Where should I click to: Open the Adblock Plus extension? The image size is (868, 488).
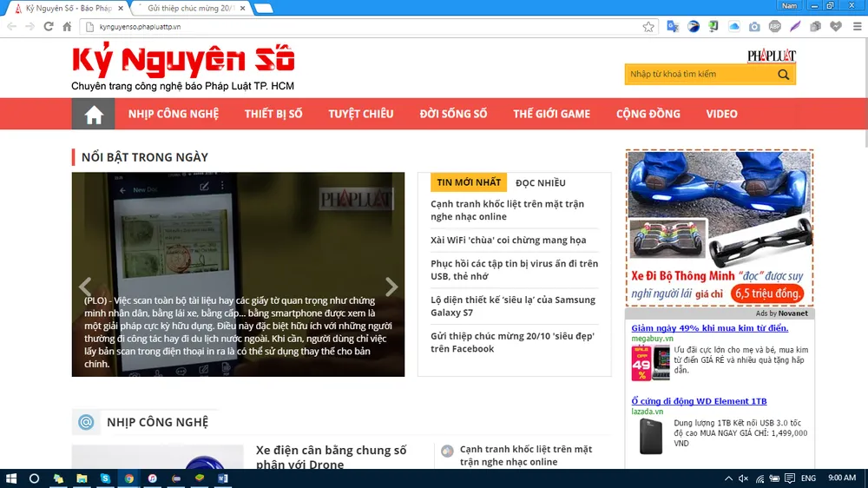coord(774,27)
